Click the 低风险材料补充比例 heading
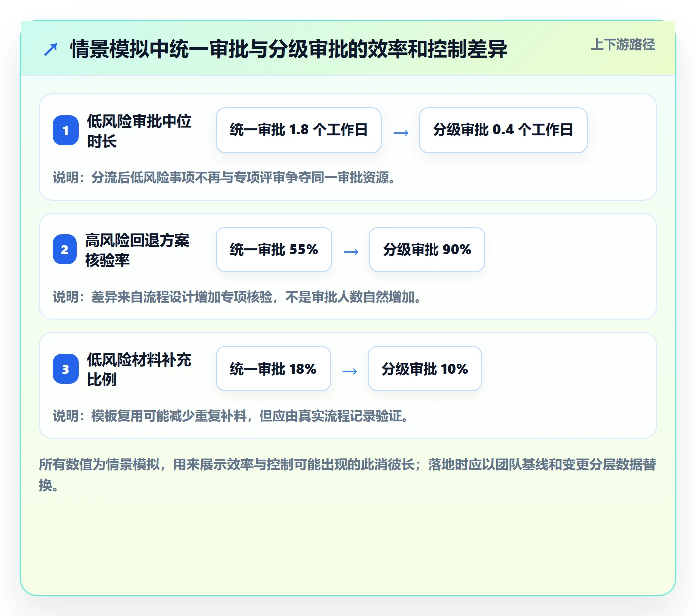Screen dimensions: 696x616 pos(139,369)
